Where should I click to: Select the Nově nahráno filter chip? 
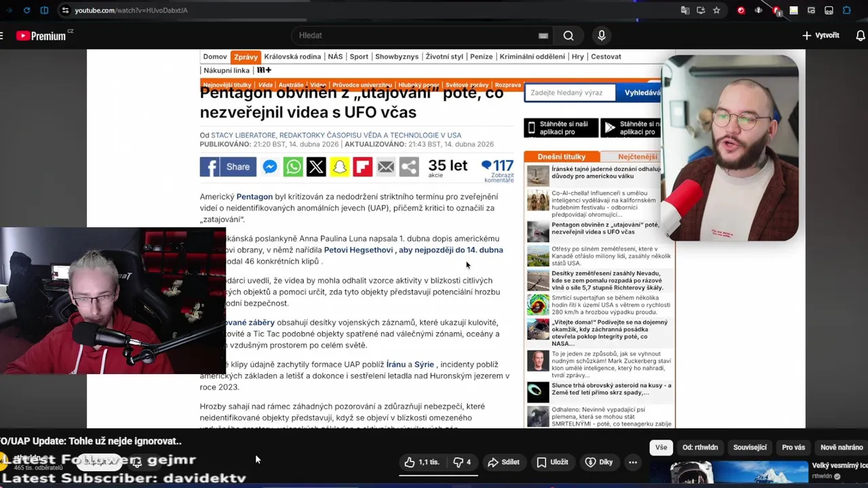click(x=841, y=447)
